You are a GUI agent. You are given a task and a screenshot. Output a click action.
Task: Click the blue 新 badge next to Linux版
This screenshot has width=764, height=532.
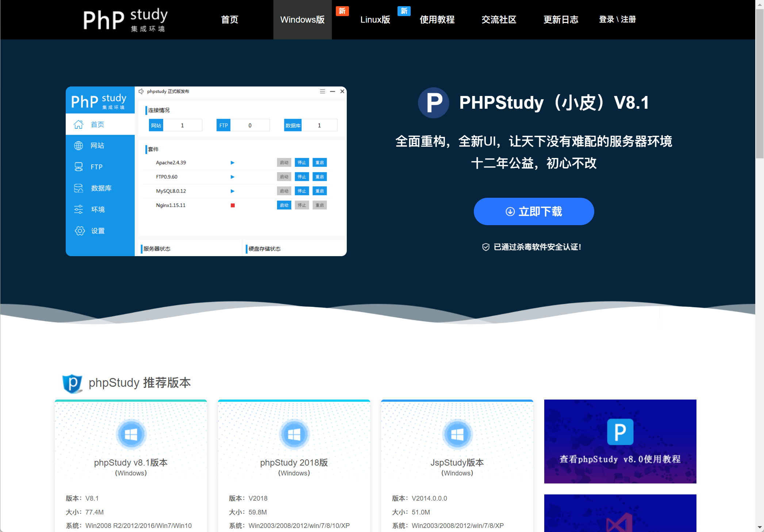tap(404, 11)
